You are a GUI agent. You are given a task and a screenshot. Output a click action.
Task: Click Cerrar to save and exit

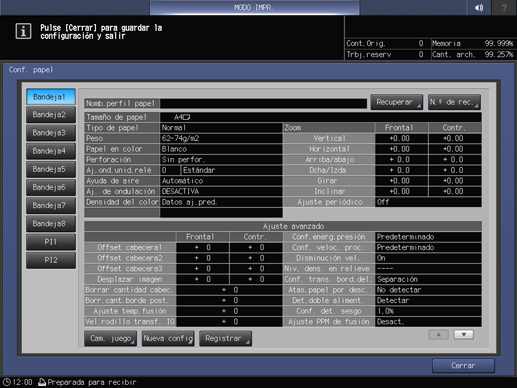[463, 366]
